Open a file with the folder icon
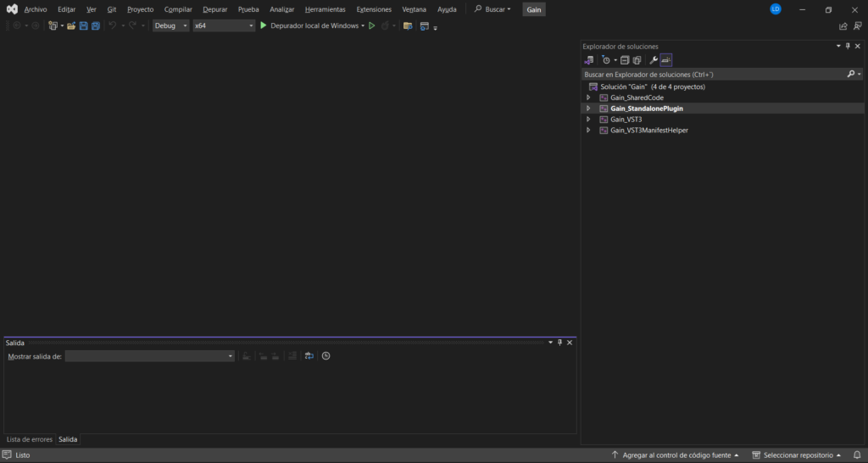The width and height of the screenshot is (868, 463). tap(71, 26)
